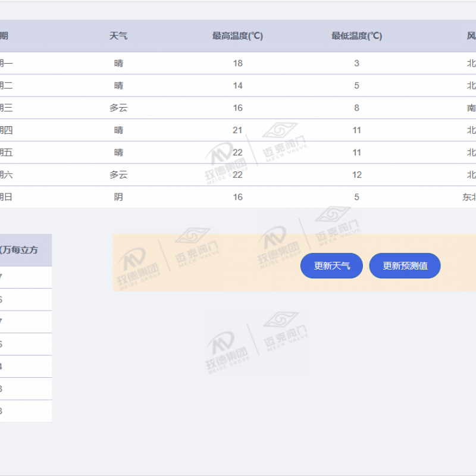
Task: Click the lowest temperature cell showing 8
Action: pyautogui.click(x=356, y=108)
